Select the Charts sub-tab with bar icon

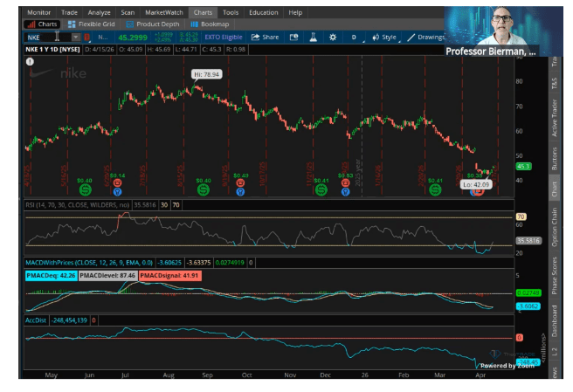(43, 24)
